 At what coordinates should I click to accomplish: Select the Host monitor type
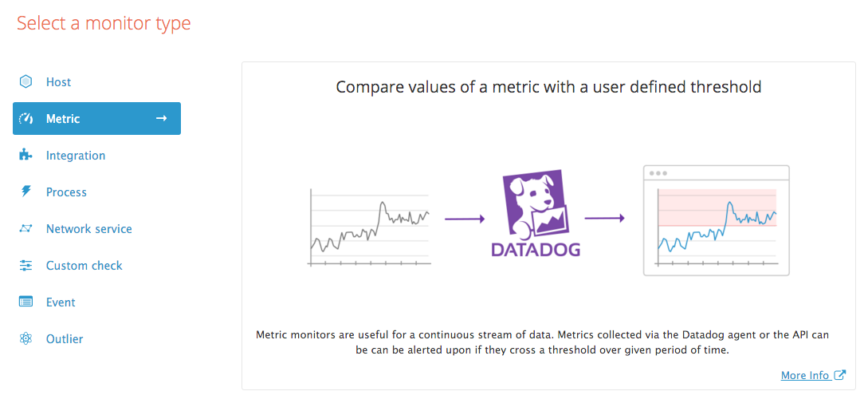point(58,82)
